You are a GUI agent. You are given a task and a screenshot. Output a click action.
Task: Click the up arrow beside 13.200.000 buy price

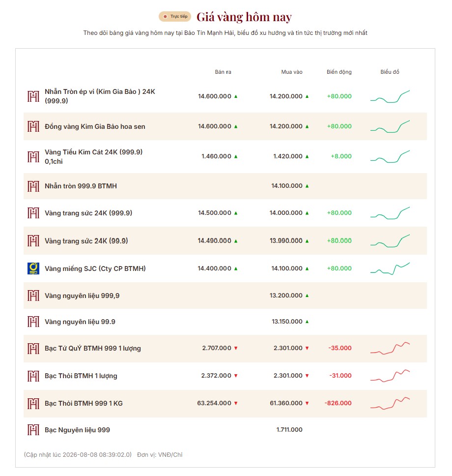click(307, 296)
